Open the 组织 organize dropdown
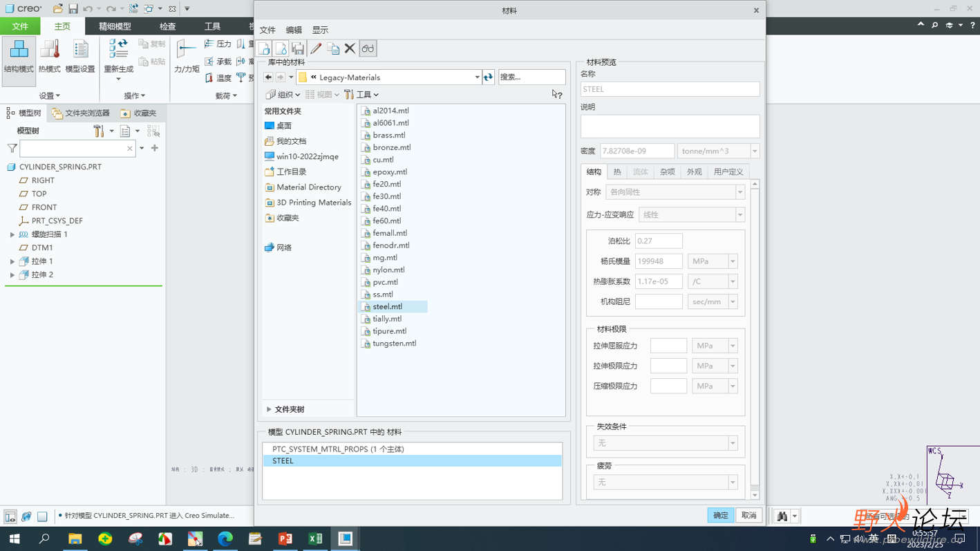 coord(284,95)
